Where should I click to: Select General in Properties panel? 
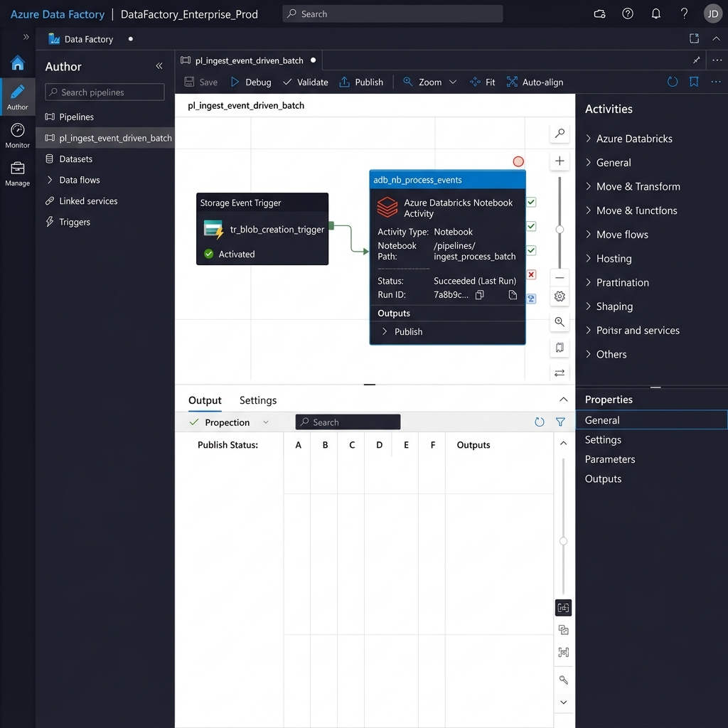tap(651, 419)
